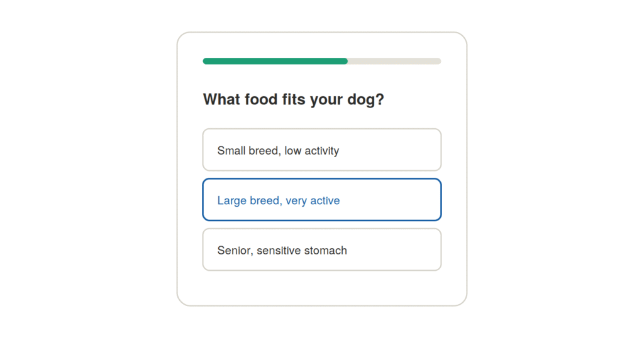Click empty space right of "sensitive stomach" text
Image resolution: width=644 pixels, height=338 pixels.
coord(394,250)
